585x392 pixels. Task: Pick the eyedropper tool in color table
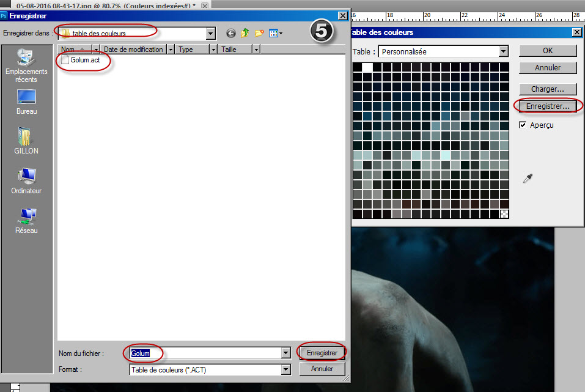point(528,178)
